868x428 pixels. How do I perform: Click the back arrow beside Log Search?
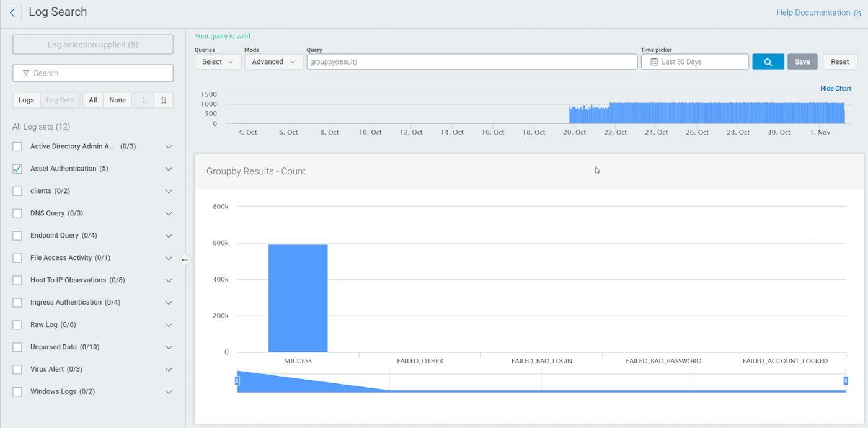click(12, 12)
